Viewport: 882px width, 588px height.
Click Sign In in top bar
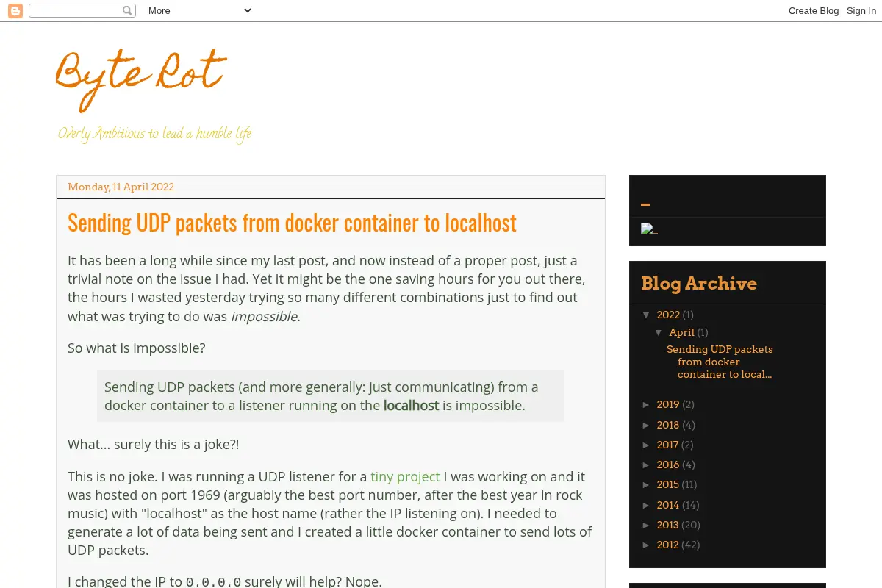861,10
